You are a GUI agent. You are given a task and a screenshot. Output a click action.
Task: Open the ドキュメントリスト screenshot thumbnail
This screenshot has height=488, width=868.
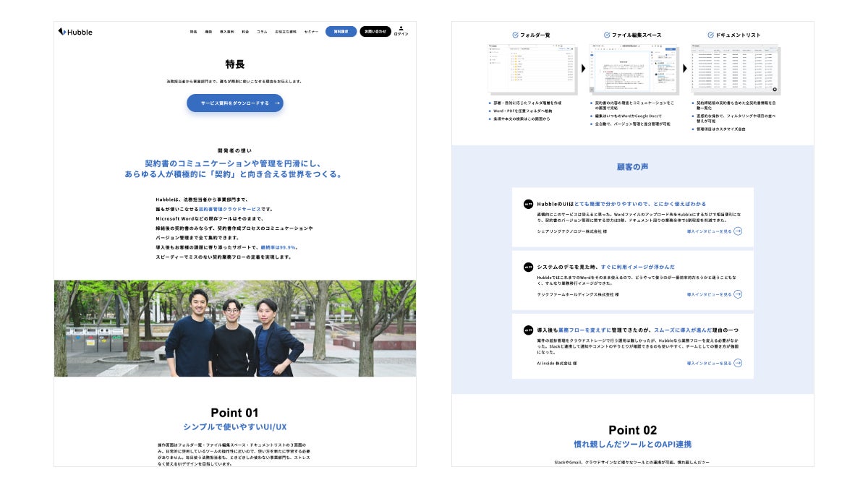[x=736, y=69]
